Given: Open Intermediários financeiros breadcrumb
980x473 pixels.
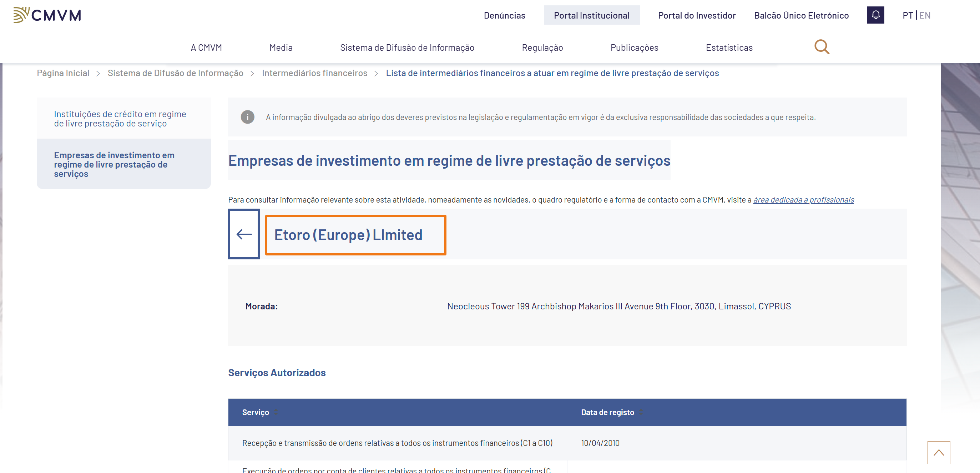Looking at the screenshot, I should (x=315, y=73).
